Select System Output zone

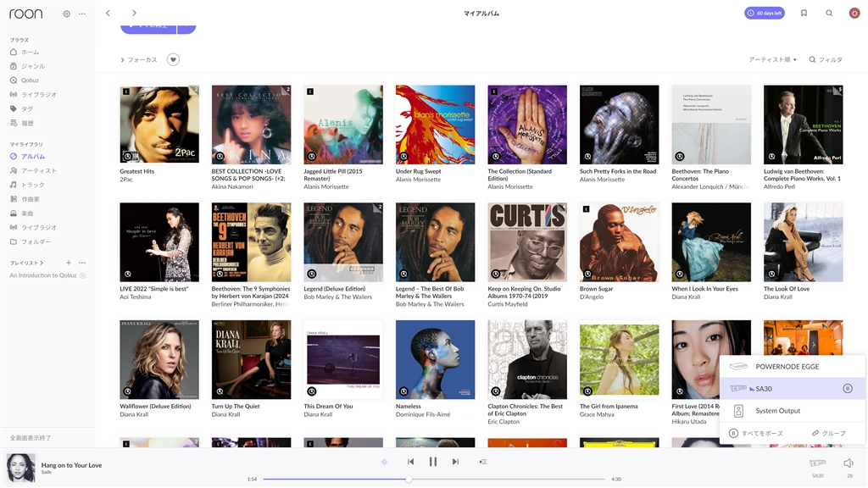[x=793, y=411]
